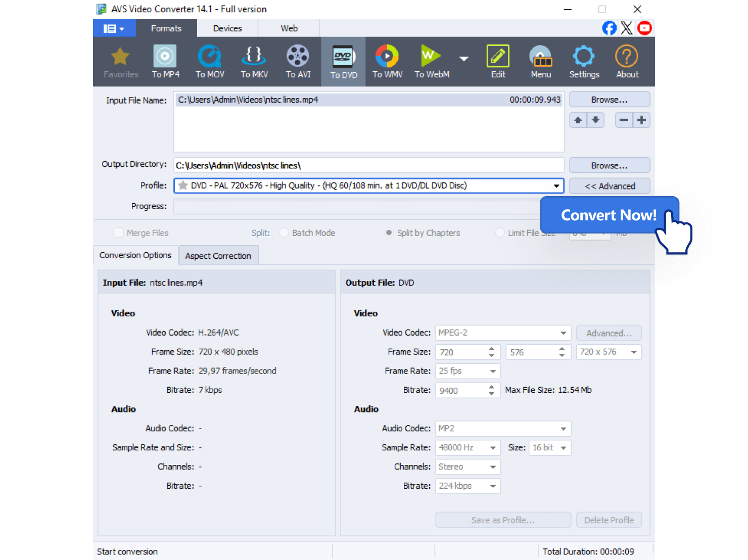Choose the Split by Chapters option
The width and height of the screenshot is (748, 560).
[x=389, y=233]
